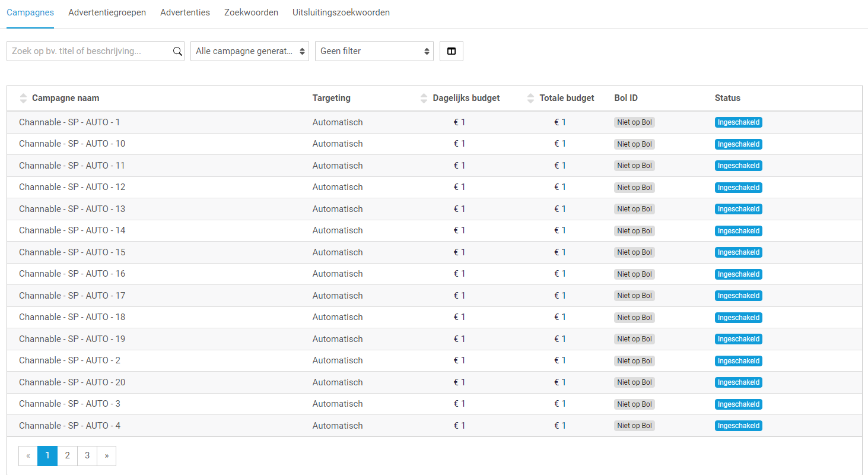Select campaign Channable - SP - AUTO - 12
Viewport: 868px width, 475px height.
pos(72,187)
